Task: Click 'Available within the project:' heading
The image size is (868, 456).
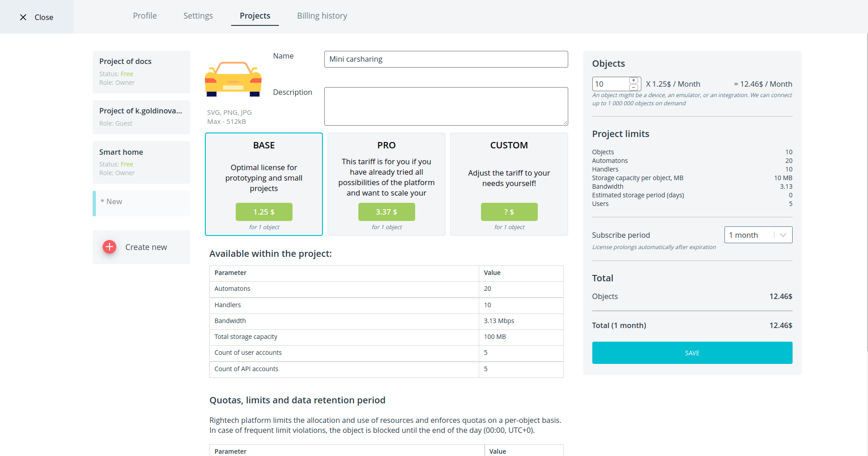Action: pyautogui.click(x=271, y=254)
